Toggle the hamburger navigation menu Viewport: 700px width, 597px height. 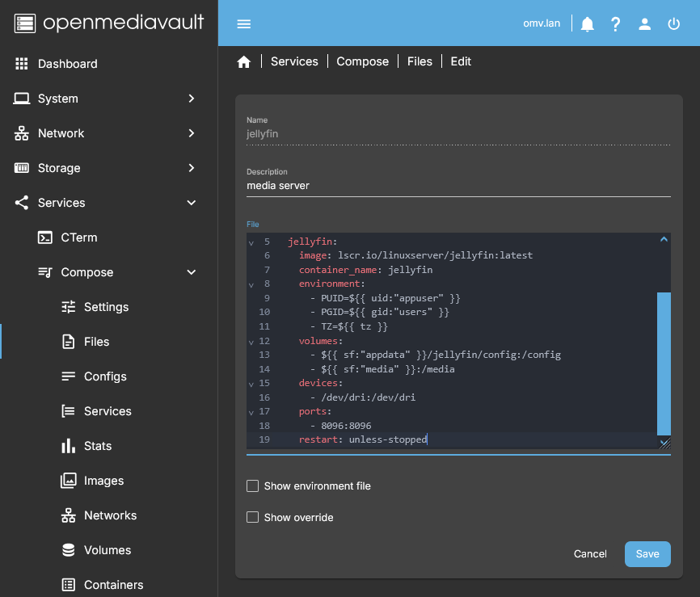(x=244, y=24)
